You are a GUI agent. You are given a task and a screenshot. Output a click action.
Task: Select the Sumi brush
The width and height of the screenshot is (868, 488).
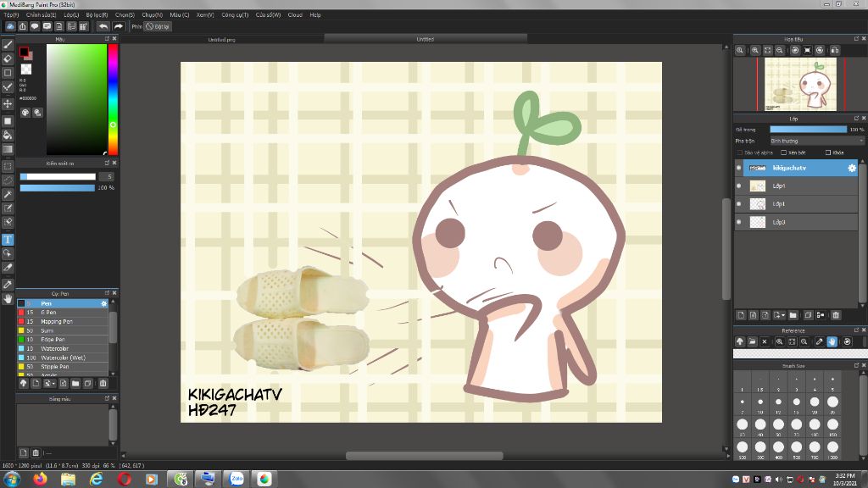click(63, 331)
